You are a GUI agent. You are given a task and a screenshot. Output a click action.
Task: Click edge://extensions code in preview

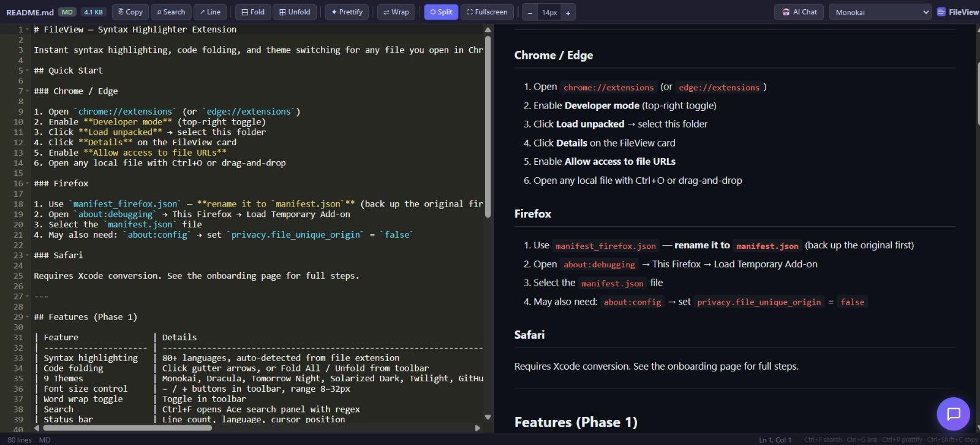(719, 88)
